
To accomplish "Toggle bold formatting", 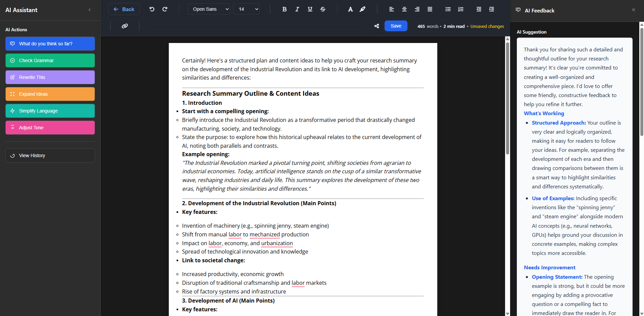I will pos(284,9).
